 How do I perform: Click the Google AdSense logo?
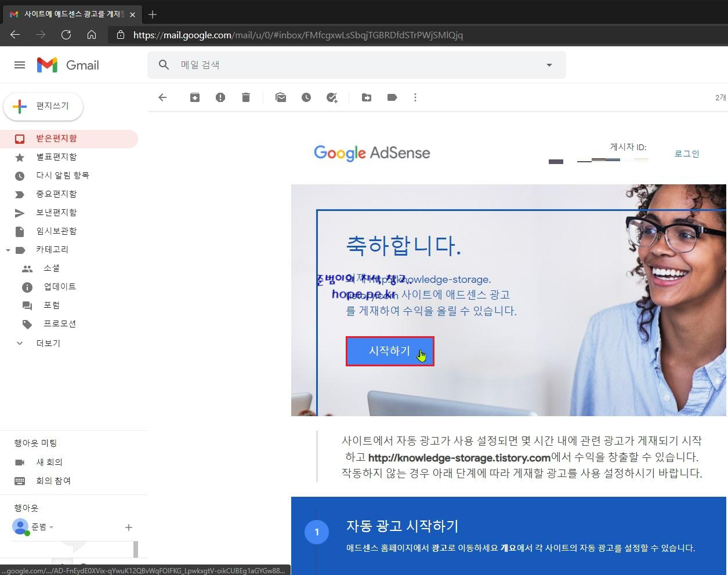click(x=372, y=153)
